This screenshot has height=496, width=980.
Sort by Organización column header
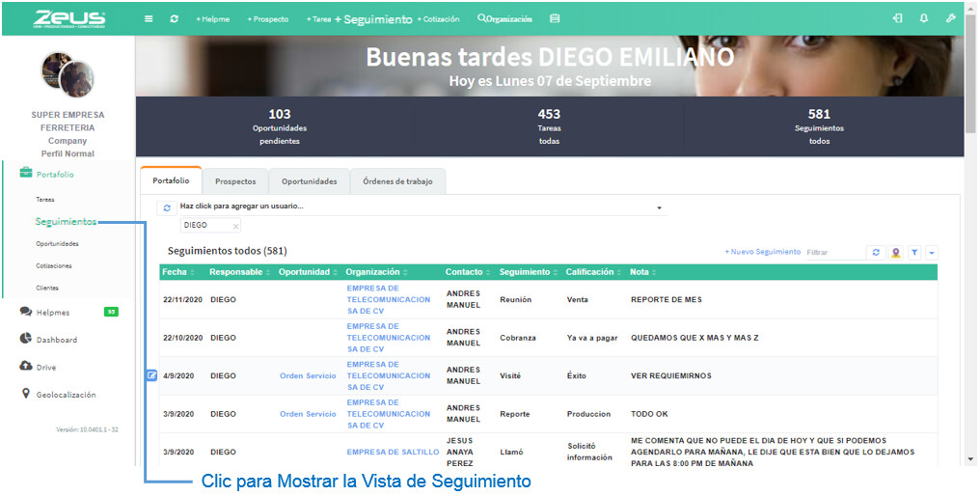coord(376,272)
